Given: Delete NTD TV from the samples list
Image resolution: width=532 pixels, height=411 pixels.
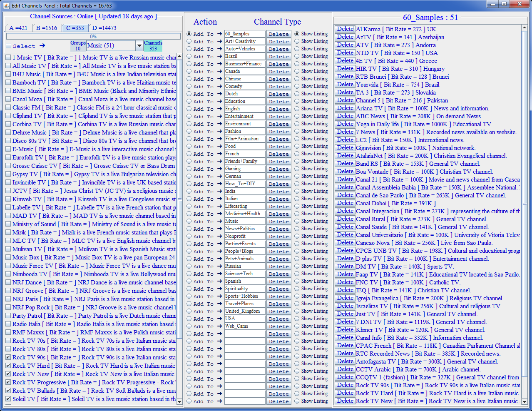Looking at the screenshot, I should pos(345,53).
